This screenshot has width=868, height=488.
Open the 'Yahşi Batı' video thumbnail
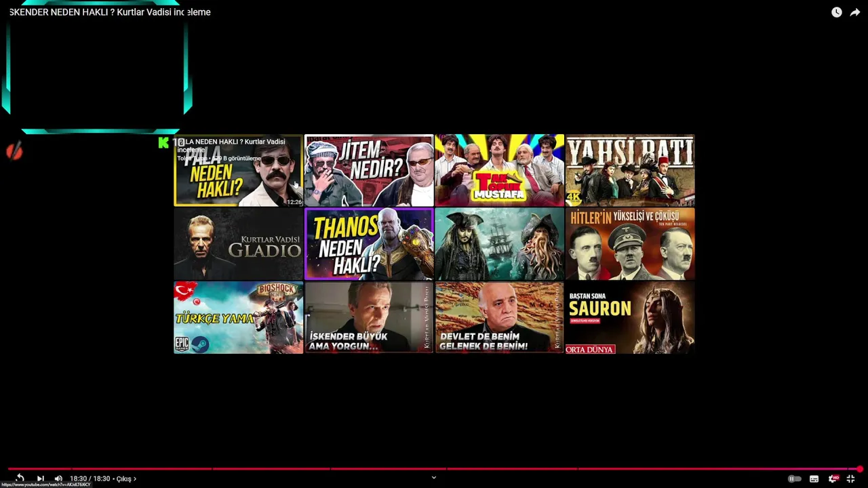click(x=630, y=170)
